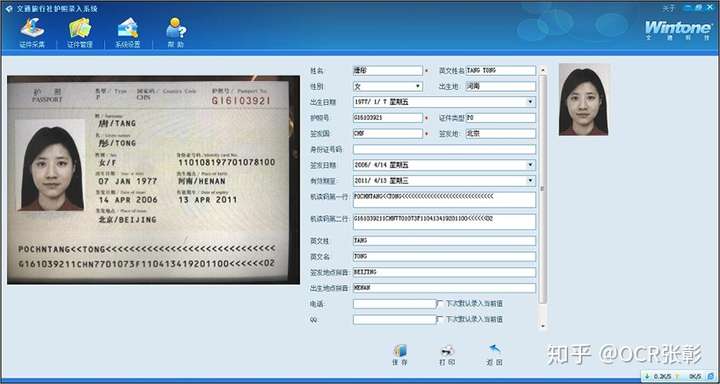
Task: Open the 帮助 help icon
Action: pyautogui.click(x=176, y=33)
